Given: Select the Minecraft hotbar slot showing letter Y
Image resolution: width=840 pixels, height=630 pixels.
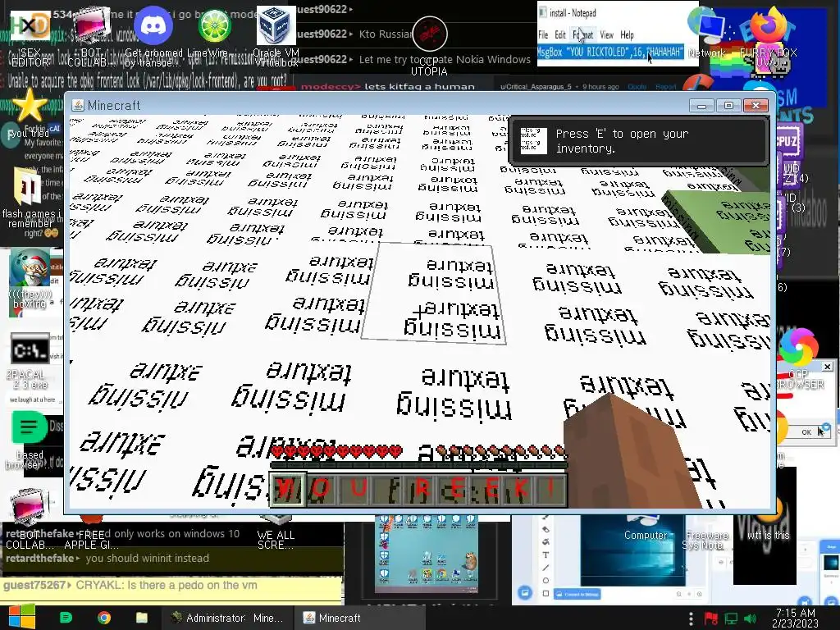Looking at the screenshot, I should (x=288, y=489).
